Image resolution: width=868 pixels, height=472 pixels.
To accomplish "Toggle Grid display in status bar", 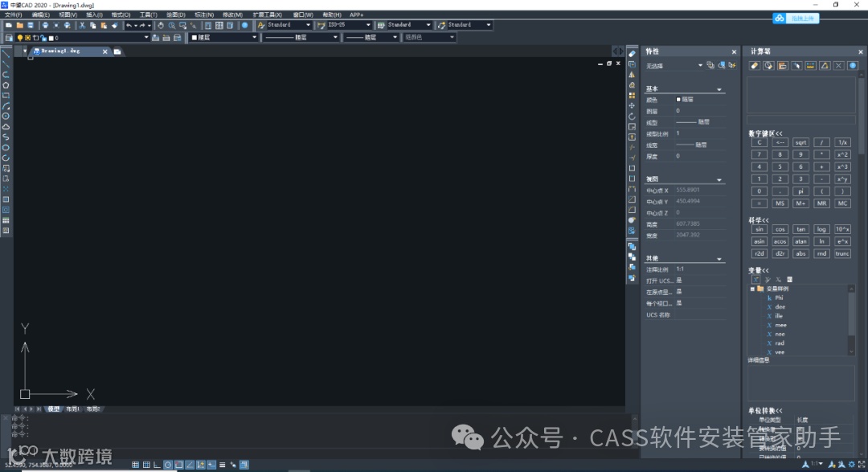I will click(x=146, y=465).
